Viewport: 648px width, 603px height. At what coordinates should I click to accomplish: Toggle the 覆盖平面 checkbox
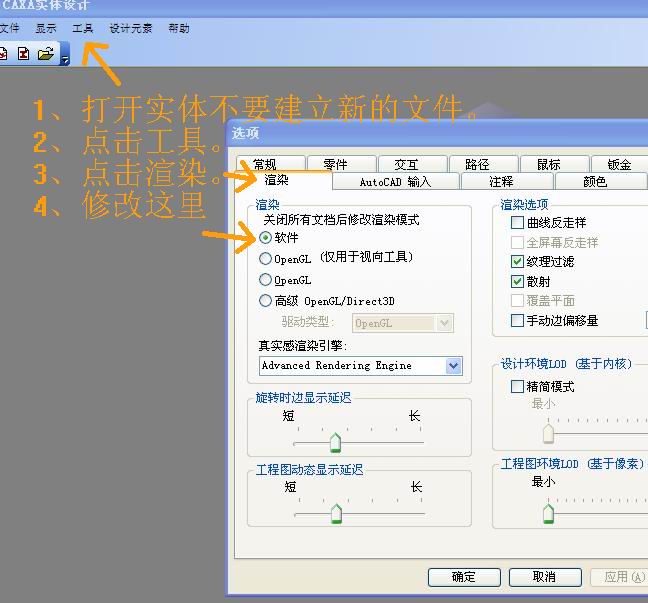coord(517,300)
